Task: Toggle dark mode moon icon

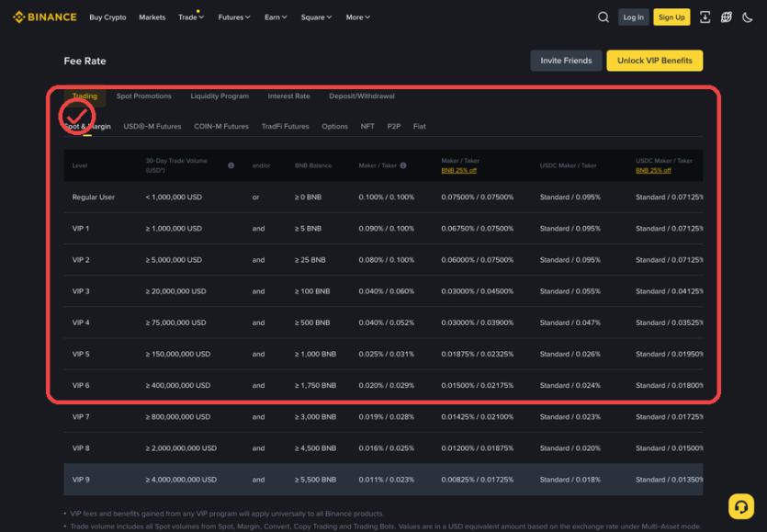Action: tap(747, 17)
